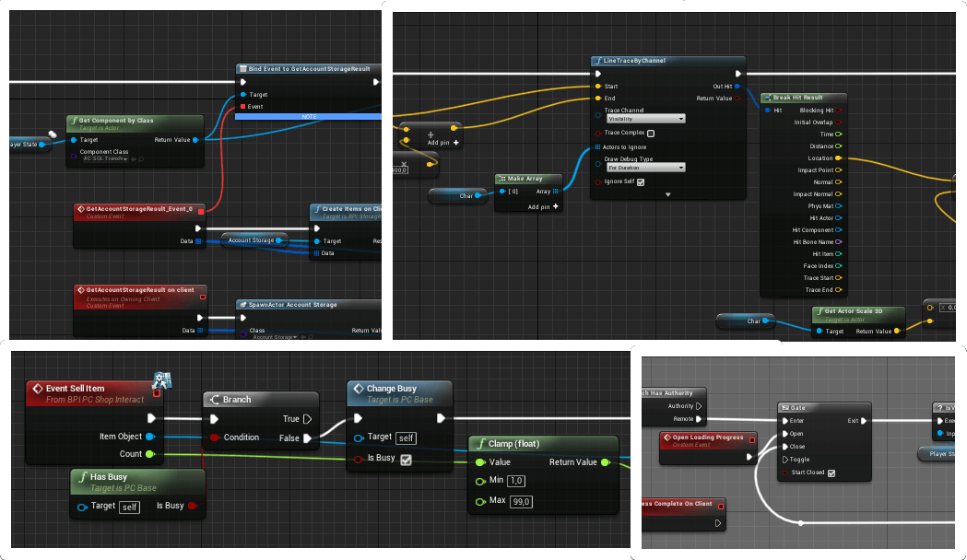
Task: Click the Trace End output pin
Action: coord(838,289)
